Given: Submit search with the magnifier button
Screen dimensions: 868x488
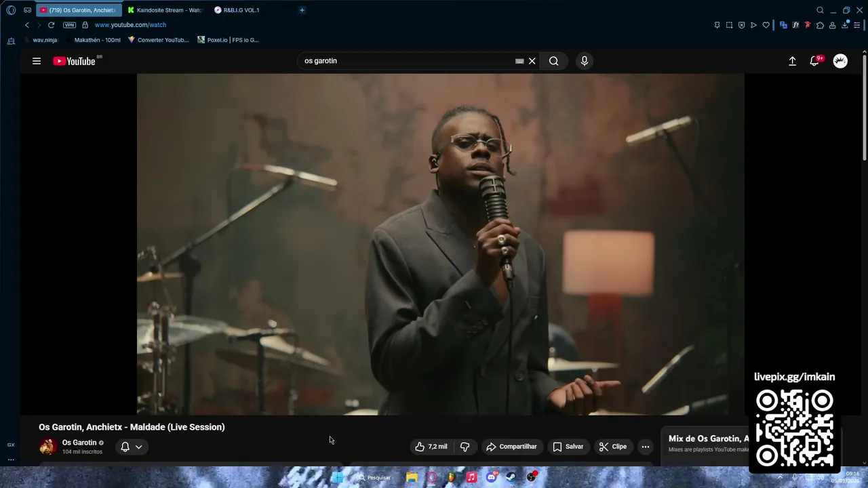Looking at the screenshot, I should (554, 61).
